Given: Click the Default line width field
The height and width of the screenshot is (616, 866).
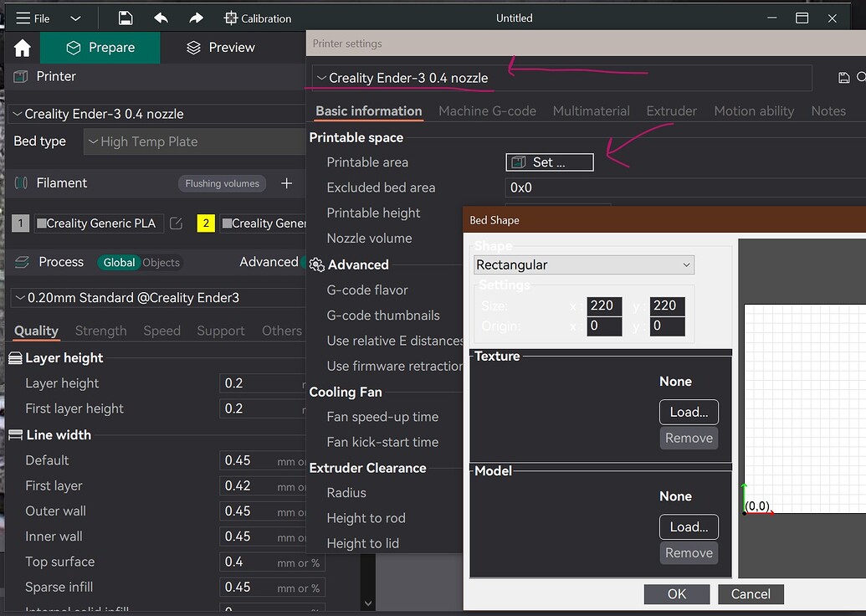Looking at the screenshot, I should tap(263, 461).
